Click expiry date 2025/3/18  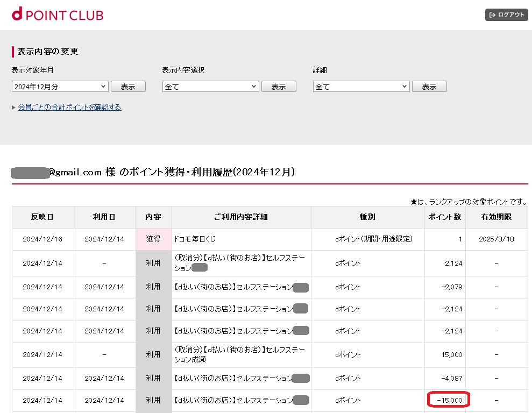point(496,239)
